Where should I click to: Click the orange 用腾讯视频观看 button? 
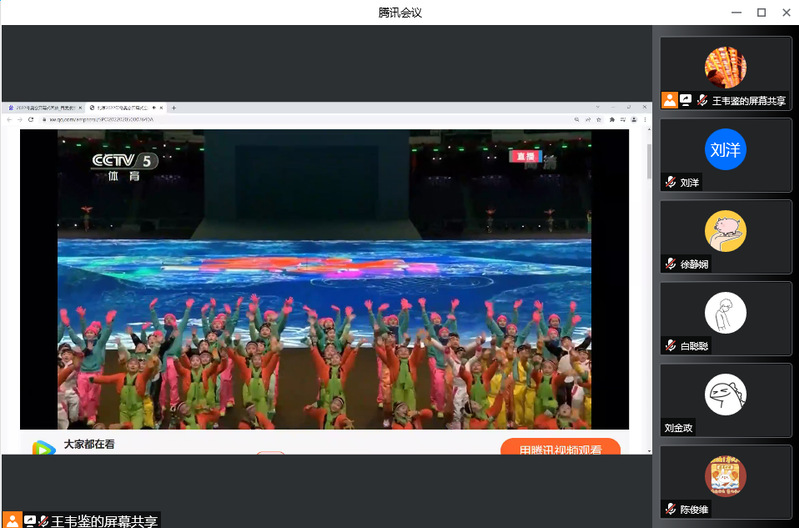click(x=560, y=446)
